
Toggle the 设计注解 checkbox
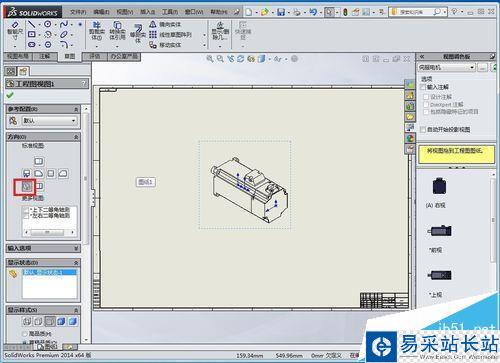coord(426,97)
